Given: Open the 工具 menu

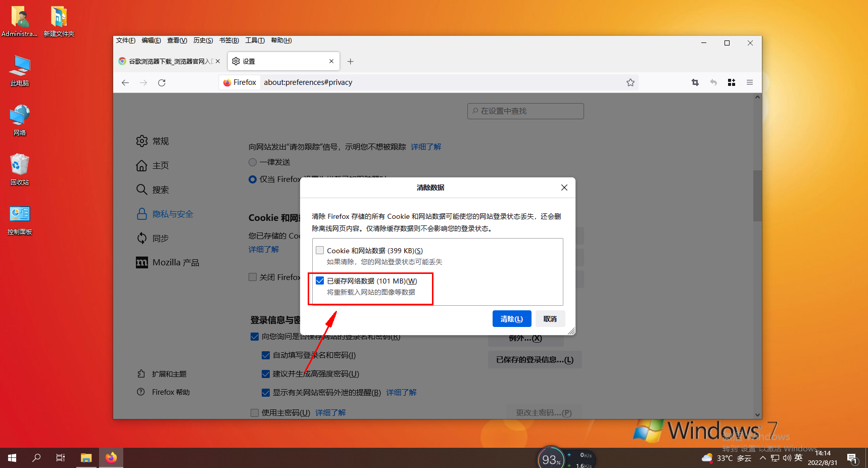Looking at the screenshot, I should tap(255, 40).
